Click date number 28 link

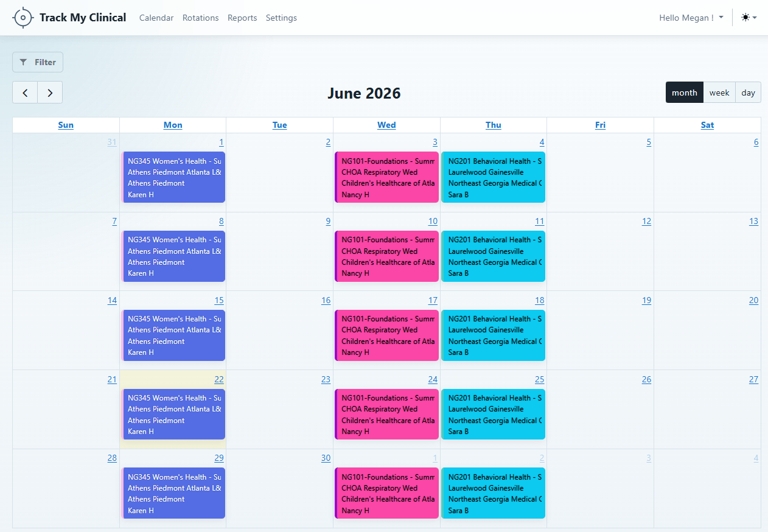(x=112, y=458)
